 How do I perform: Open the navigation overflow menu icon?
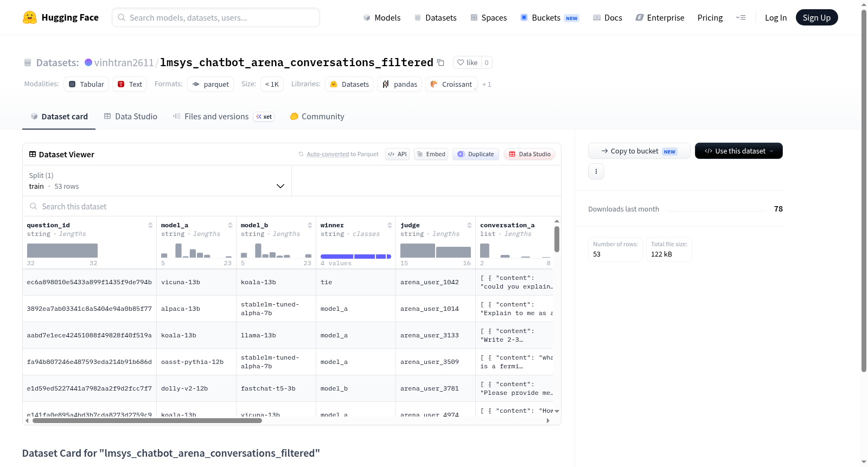point(741,17)
